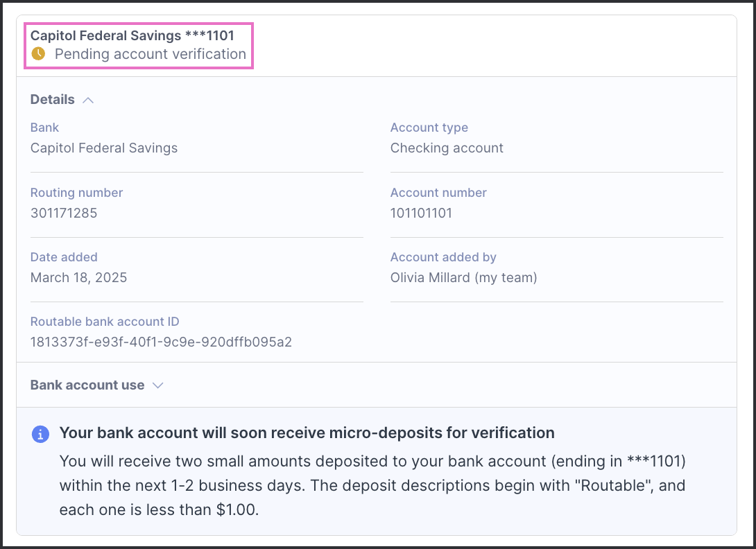Click the Routable bank account ID label
756x549 pixels.
click(105, 322)
